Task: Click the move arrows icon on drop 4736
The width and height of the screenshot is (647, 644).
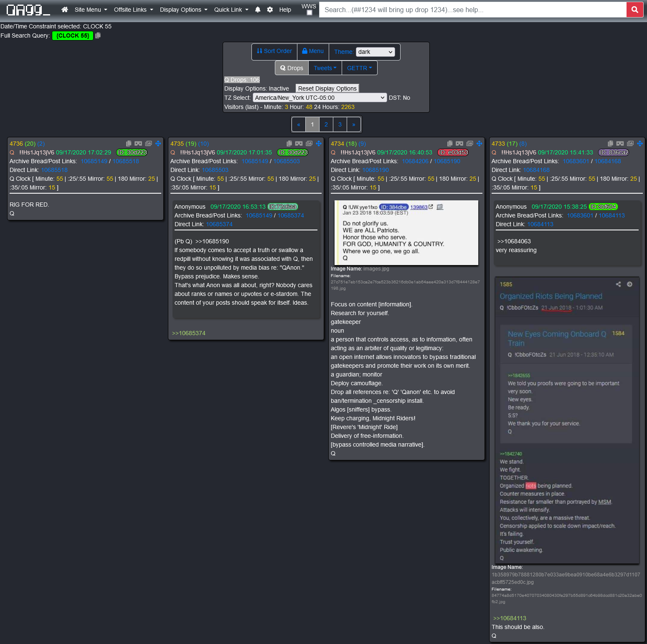Action: pyautogui.click(x=158, y=144)
